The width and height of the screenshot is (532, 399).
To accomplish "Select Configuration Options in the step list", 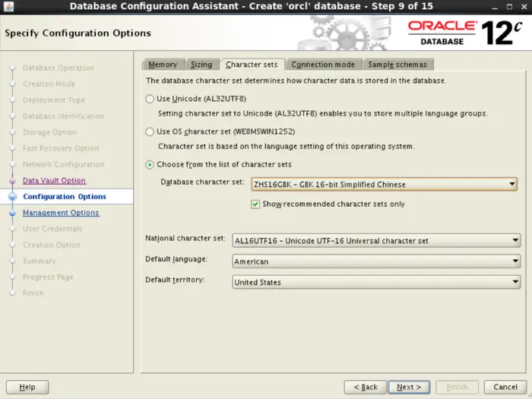I will [65, 196].
